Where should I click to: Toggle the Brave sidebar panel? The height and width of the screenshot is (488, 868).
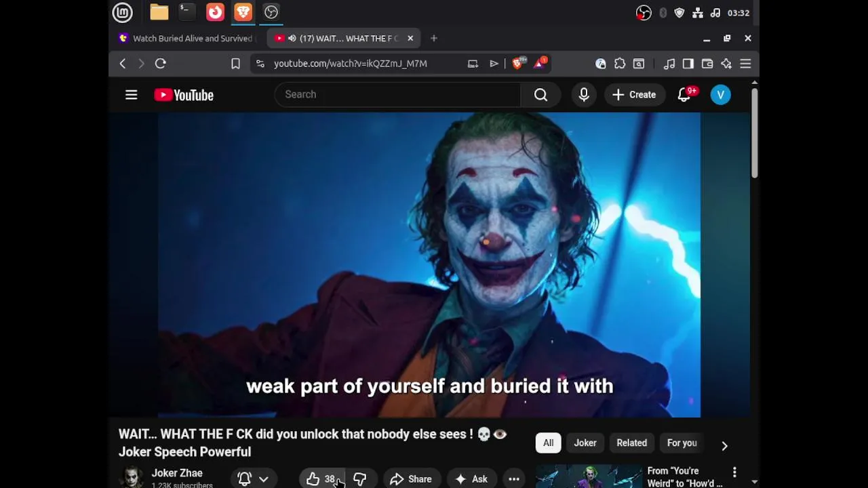[x=688, y=63]
